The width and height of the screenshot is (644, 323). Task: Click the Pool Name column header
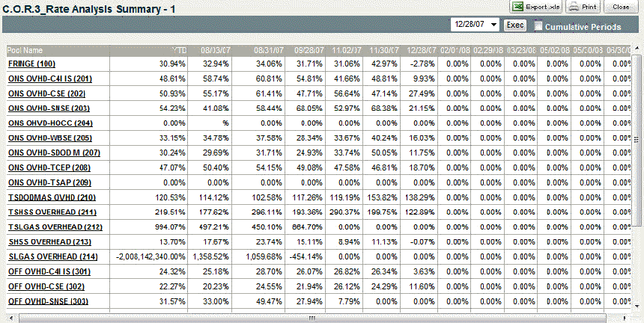point(25,50)
